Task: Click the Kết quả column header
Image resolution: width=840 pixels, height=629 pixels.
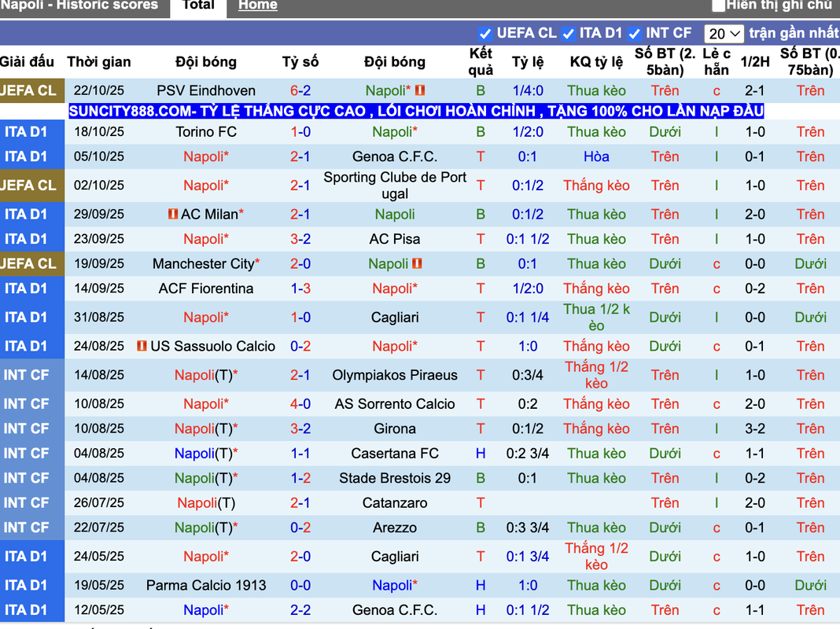Action: click(481, 61)
